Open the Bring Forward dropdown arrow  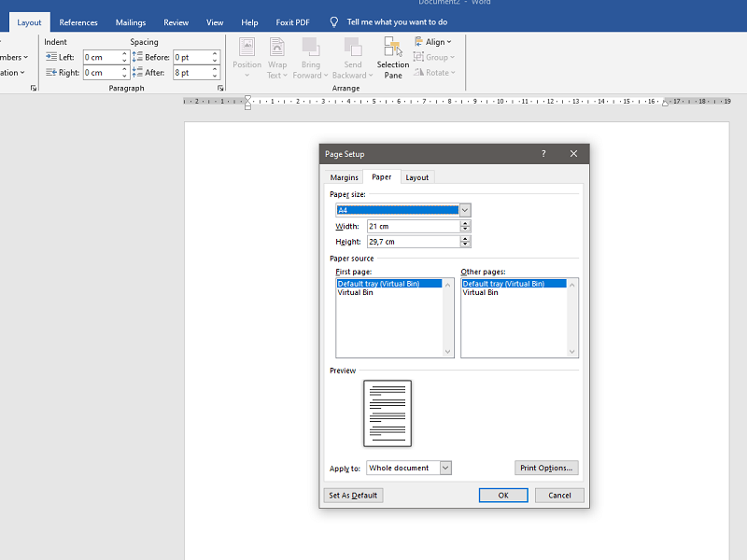point(326,76)
